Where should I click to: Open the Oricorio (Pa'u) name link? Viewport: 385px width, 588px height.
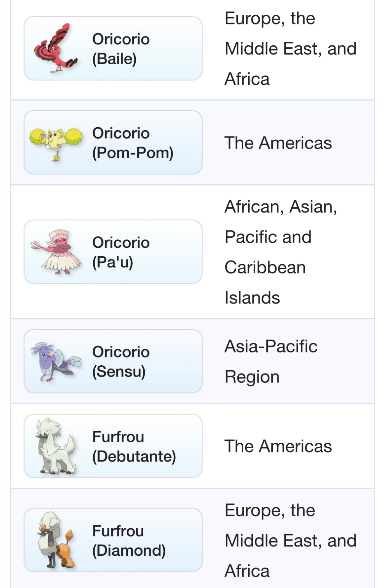click(x=121, y=252)
